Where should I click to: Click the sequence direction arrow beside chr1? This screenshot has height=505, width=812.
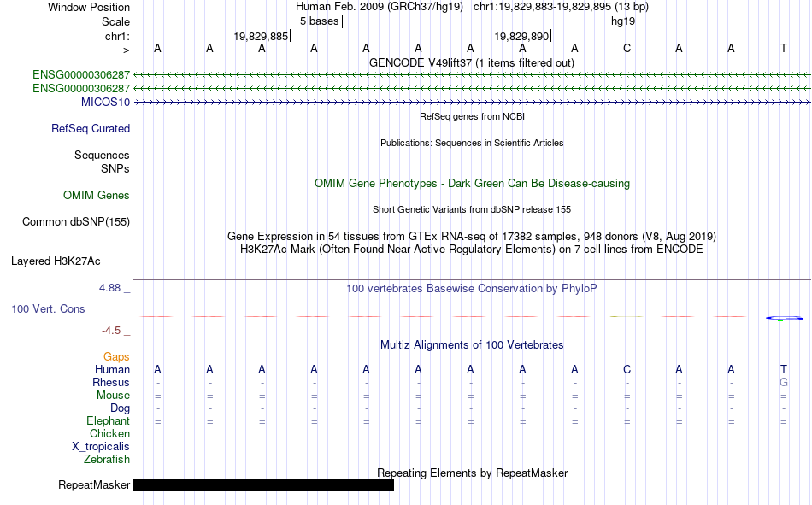click(x=121, y=50)
